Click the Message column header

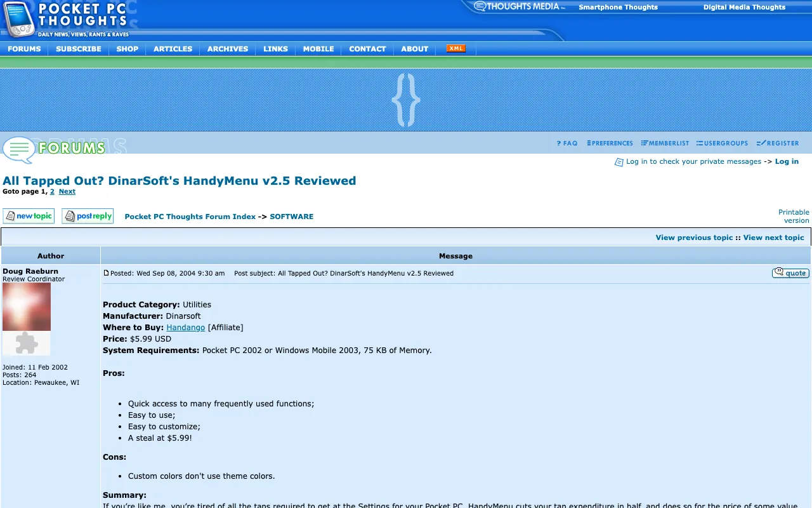coord(455,256)
